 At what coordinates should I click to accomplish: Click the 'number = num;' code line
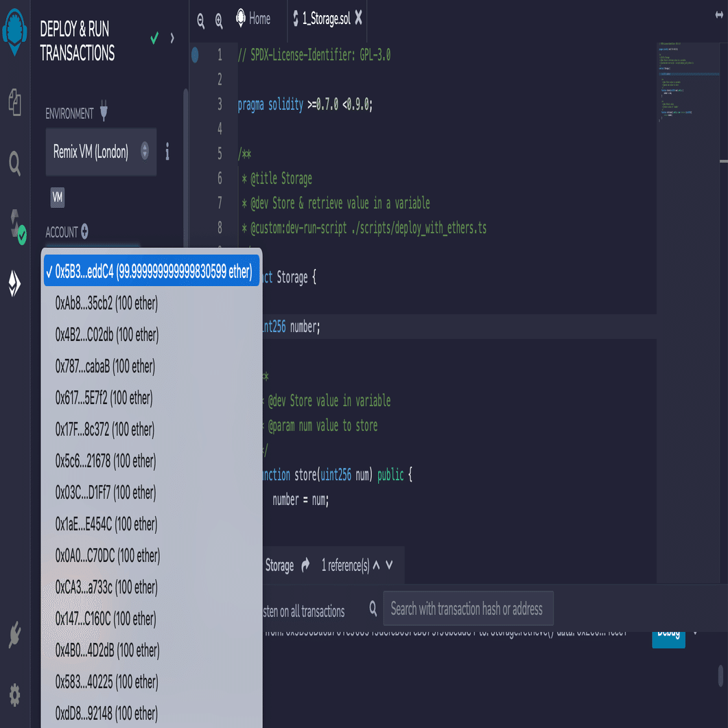tap(301, 500)
